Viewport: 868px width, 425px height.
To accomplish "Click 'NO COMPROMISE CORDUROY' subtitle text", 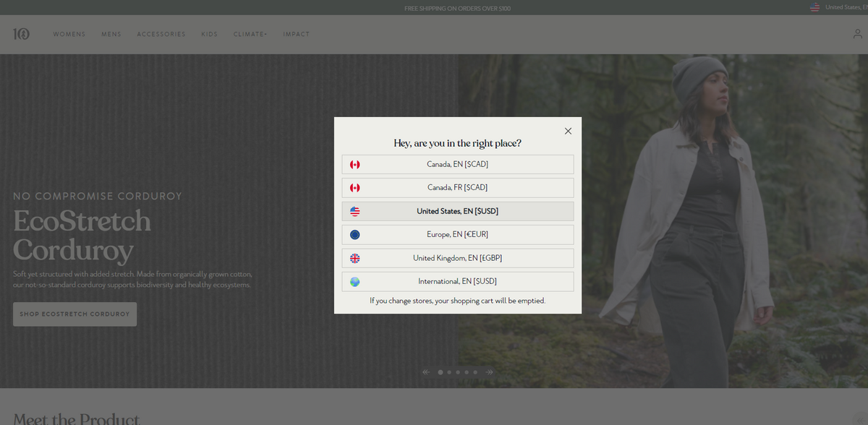I will point(98,196).
